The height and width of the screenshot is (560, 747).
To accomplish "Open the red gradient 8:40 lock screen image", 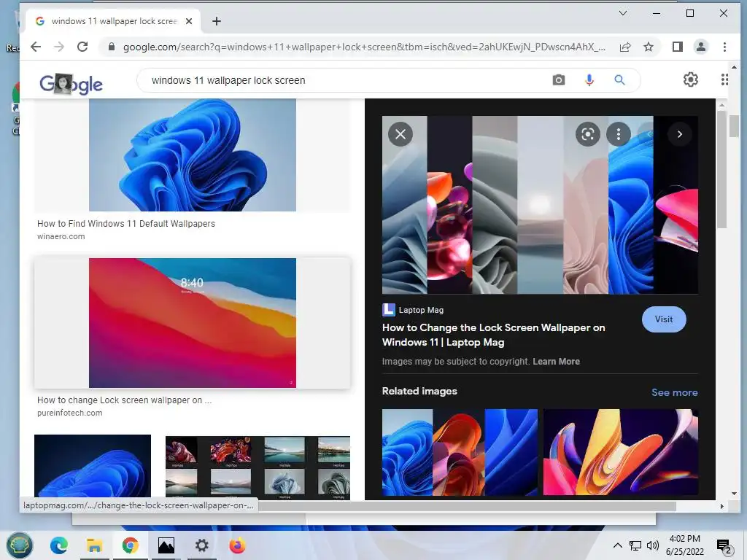I will tap(193, 323).
